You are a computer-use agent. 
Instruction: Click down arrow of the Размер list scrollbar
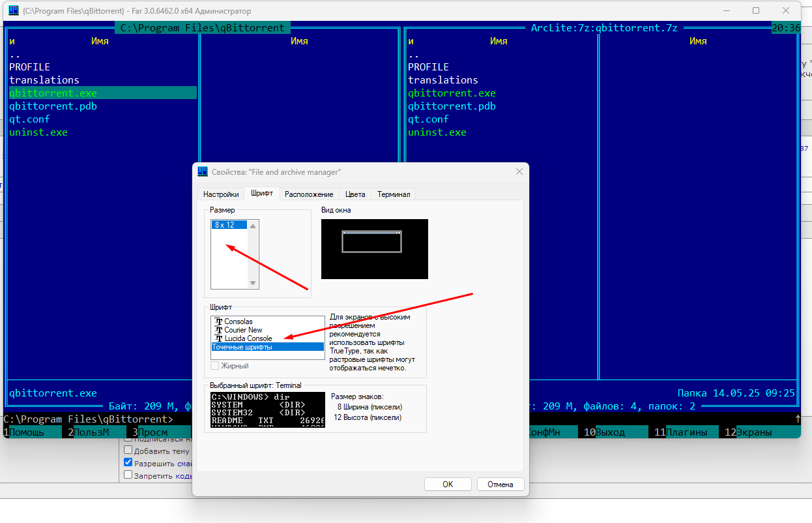point(253,283)
